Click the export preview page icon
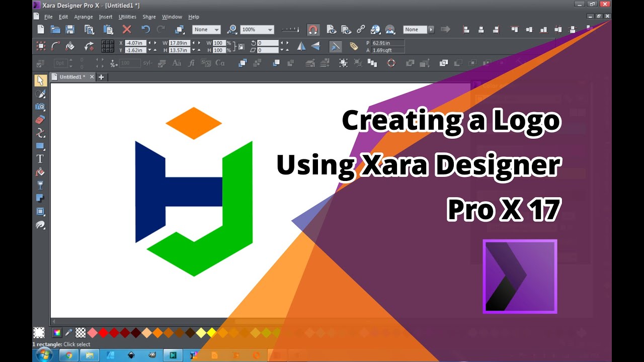Image resolution: width=644 pixels, height=362 pixels. (x=331, y=30)
